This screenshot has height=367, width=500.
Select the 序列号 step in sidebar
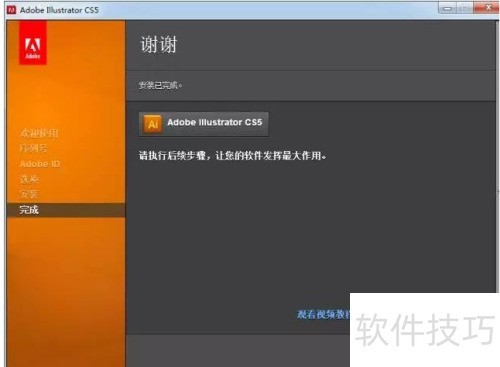tap(33, 149)
